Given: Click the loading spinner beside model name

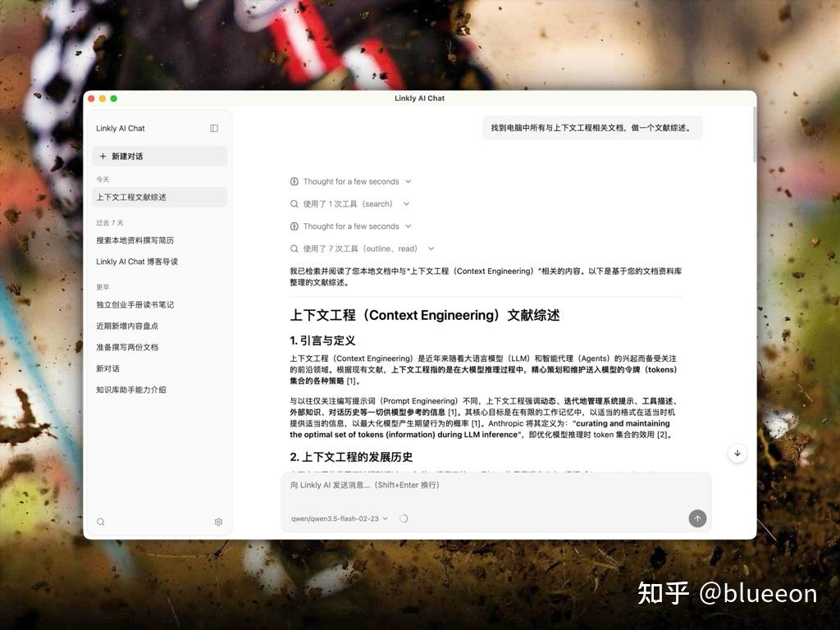Looking at the screenshot, I should (x=404, y=518).
